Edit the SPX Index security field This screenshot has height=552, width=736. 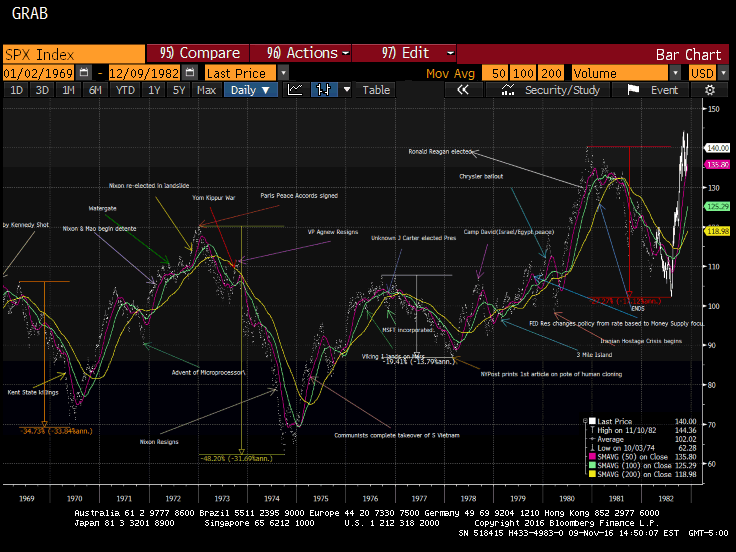coord(74,54)
